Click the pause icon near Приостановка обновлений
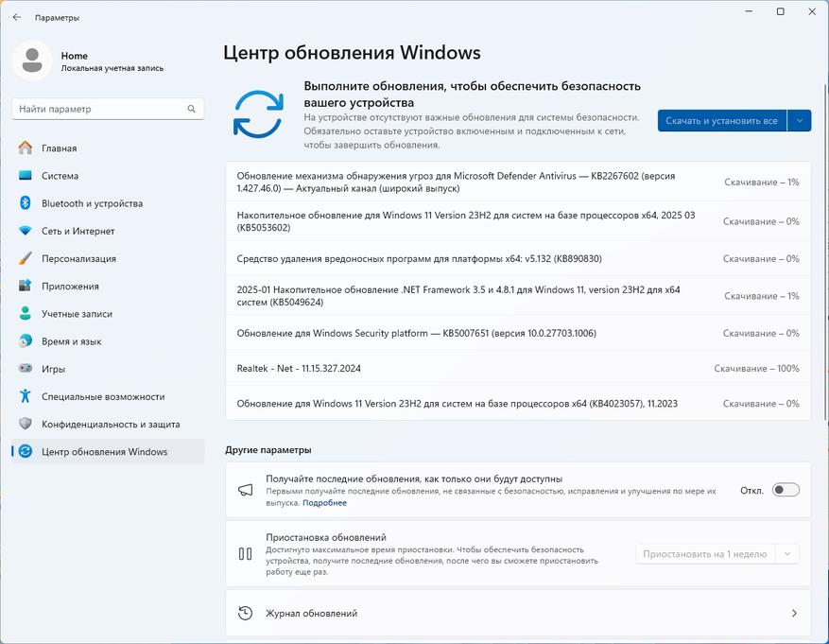829x644 pixels. (x=246, y=554)
